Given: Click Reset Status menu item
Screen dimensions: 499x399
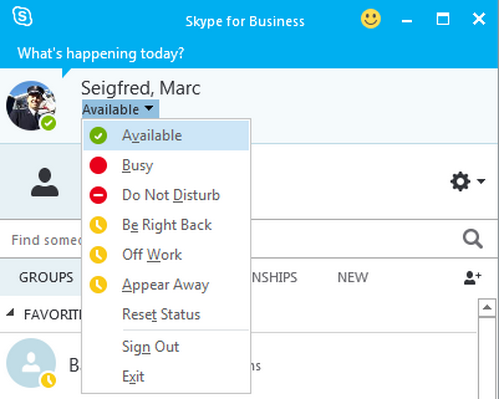Looking at the screenshot, I should coord(166,314).
